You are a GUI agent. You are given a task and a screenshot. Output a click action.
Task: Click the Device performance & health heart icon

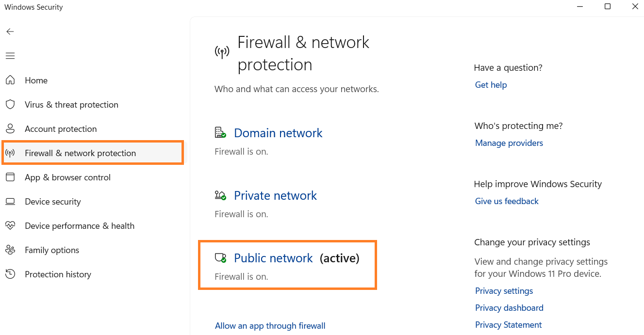(10, 226)
